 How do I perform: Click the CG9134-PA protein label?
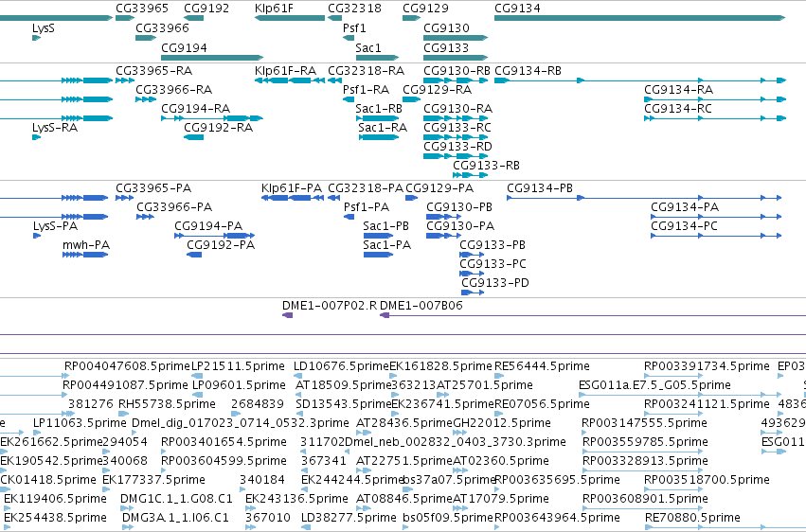pyautogui.click(x=685, y=207)
